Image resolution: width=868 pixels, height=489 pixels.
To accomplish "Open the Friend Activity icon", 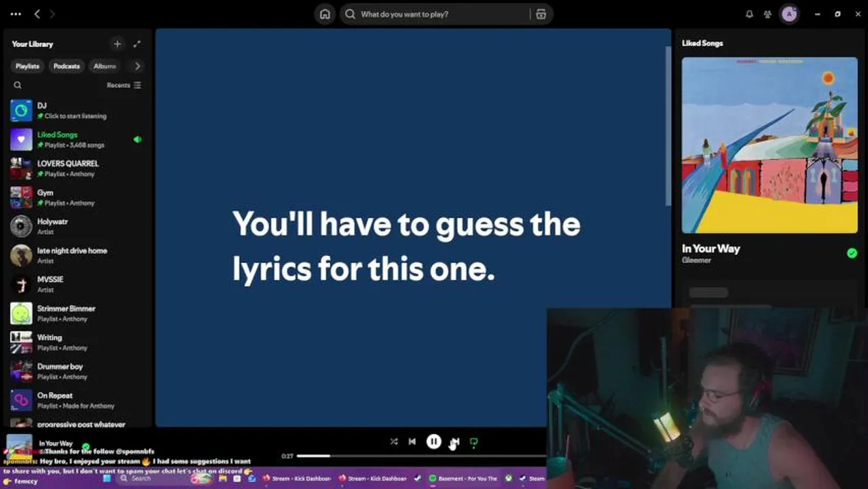I will 767,14.
